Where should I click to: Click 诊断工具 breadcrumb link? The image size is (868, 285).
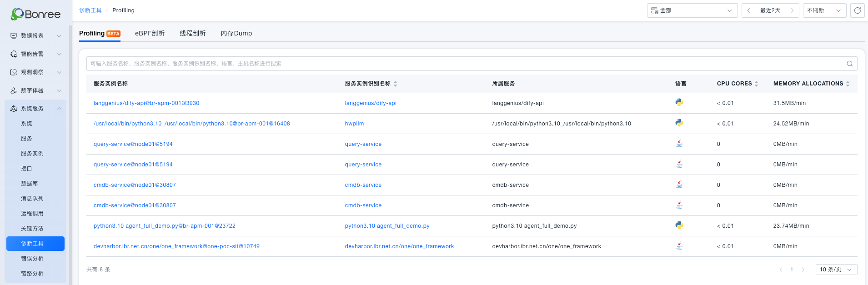(90, 10)
